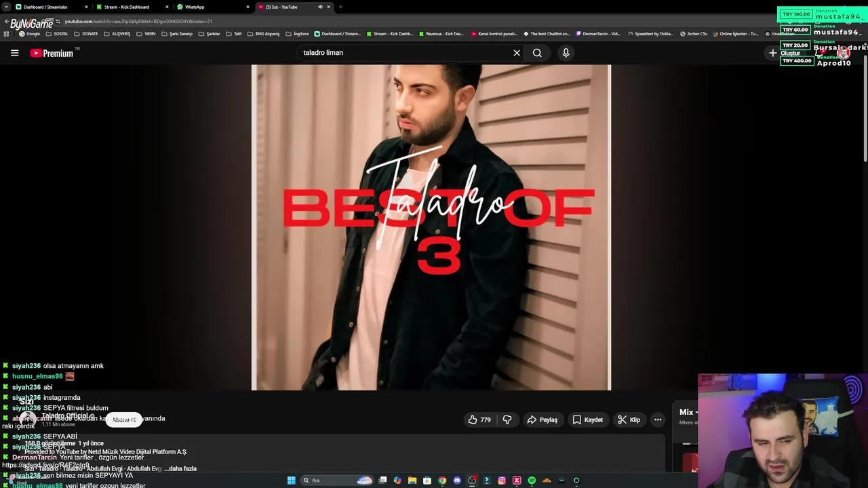Dislike the video with thumbs-down
This screenshot has width=868, height=488.
click(x=507, y=420)
